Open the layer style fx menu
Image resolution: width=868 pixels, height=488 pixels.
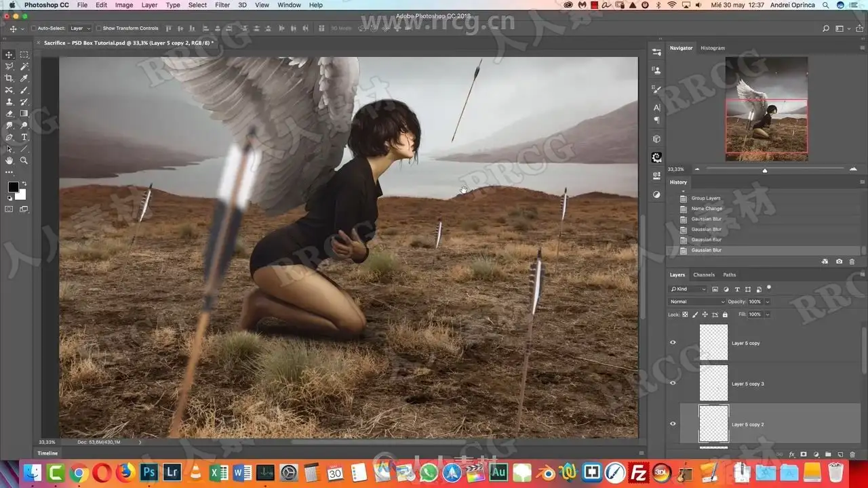(x=791, y=454)
